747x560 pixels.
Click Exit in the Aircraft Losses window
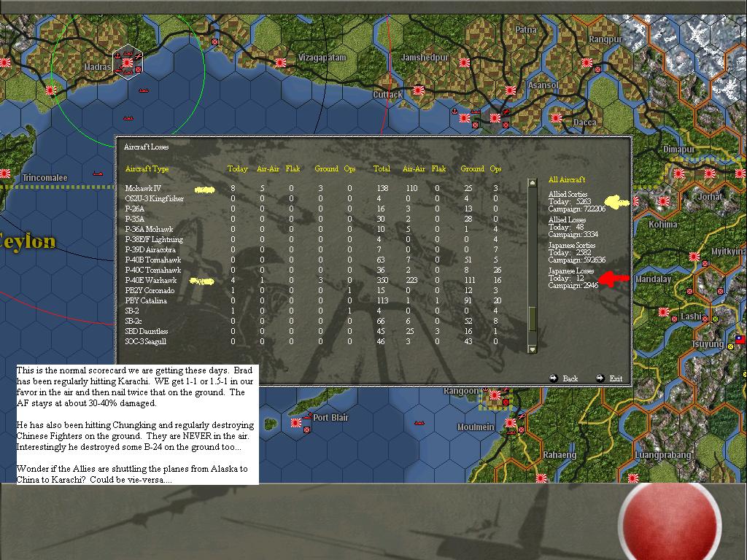616,378
